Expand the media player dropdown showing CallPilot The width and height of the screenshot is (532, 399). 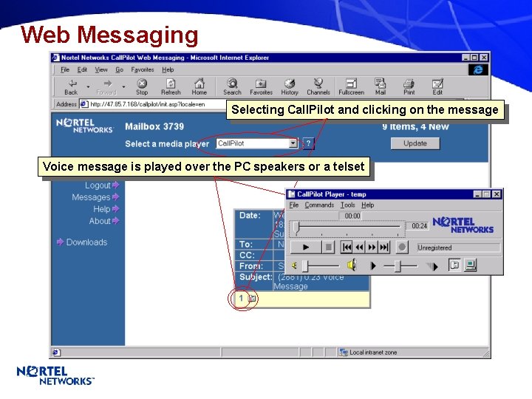(x=293, y=143)
